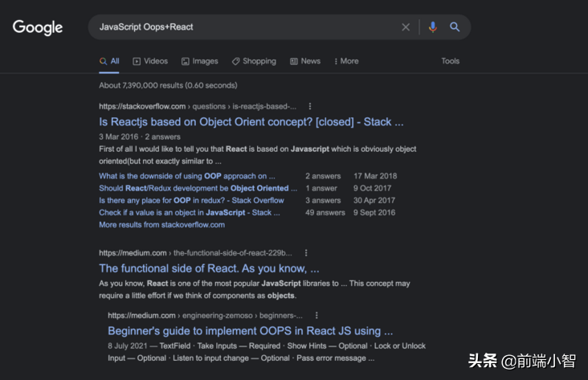
Task: Click the '49 answers' count
Action: pos(325,213)
